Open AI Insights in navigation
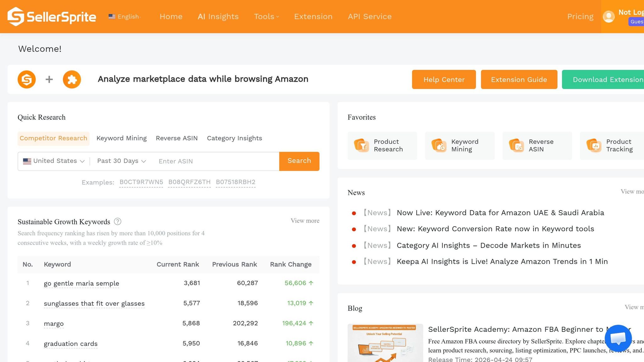 [x=218, y=16]
